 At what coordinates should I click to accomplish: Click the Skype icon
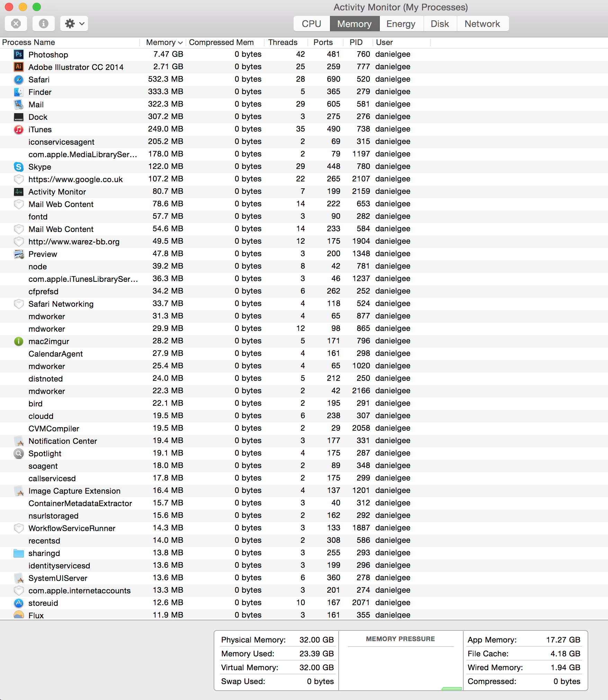coord(19,167)
